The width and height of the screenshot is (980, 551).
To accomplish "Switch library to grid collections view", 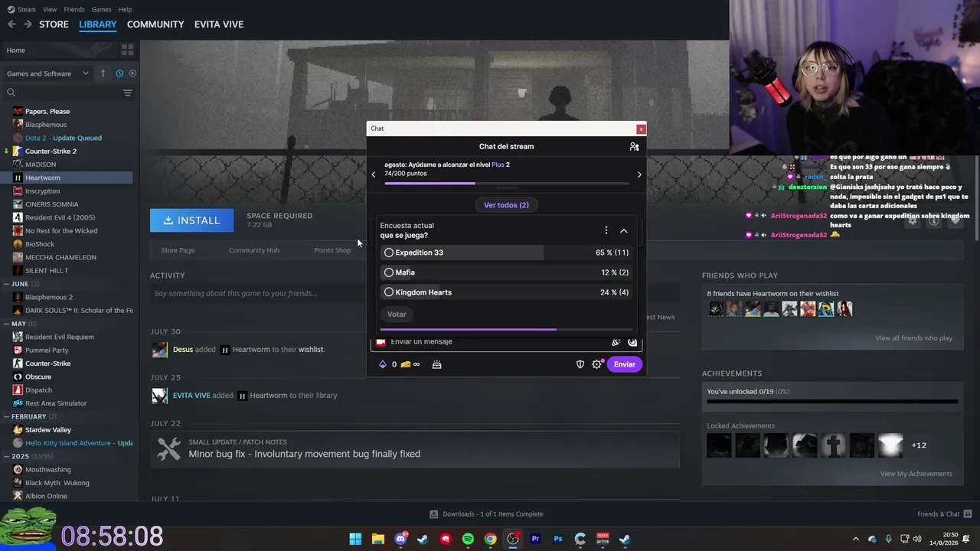I will [x=127, y=50].
